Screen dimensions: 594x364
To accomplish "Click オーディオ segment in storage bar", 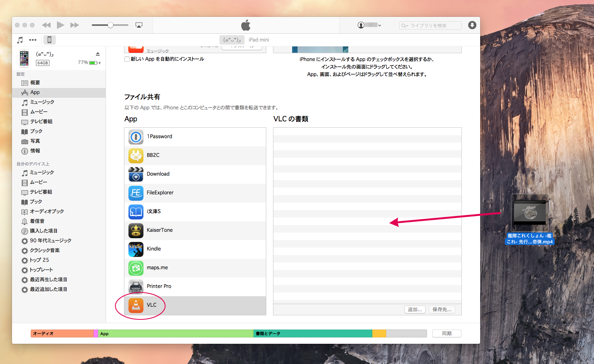I will 62,334.
